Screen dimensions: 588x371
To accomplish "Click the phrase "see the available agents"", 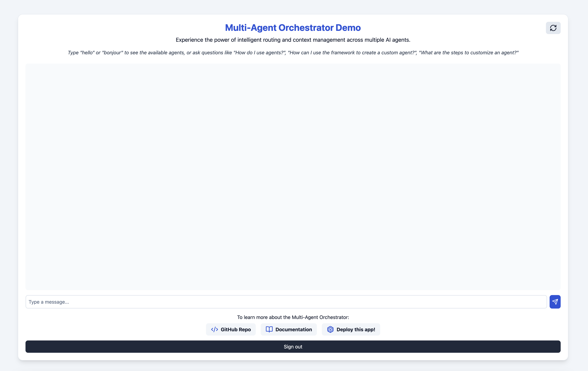I will coord(157,53).
